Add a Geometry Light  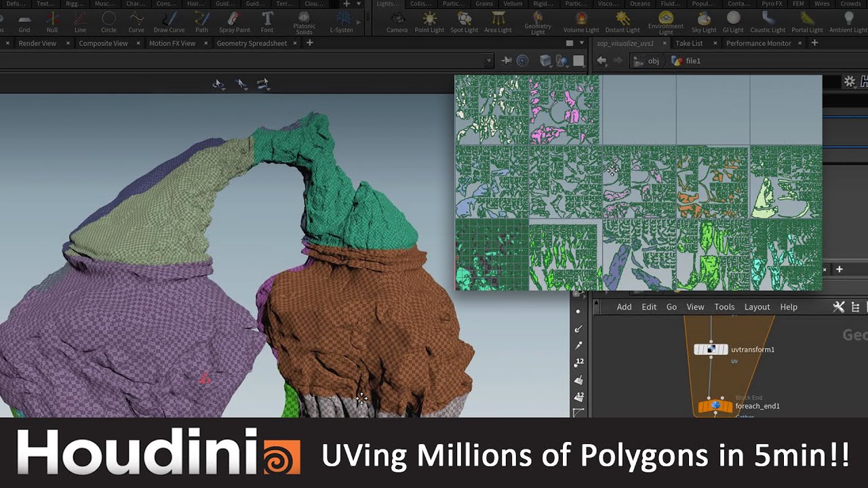click(538, 23)
